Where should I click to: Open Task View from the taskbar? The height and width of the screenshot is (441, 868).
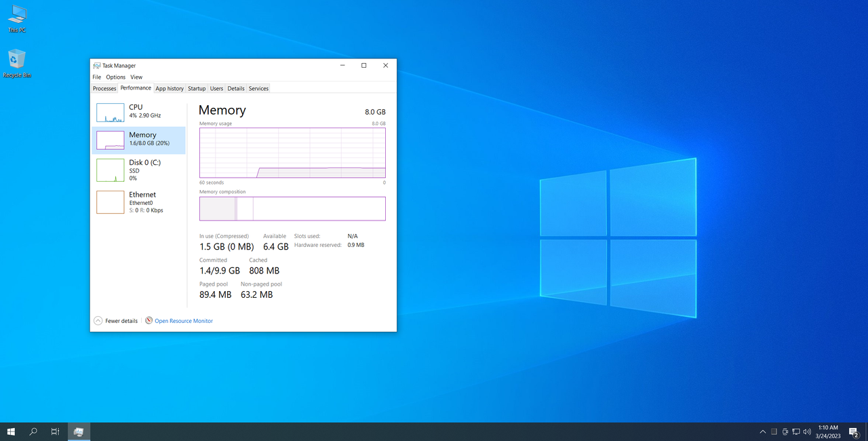[x=55, y=432]
